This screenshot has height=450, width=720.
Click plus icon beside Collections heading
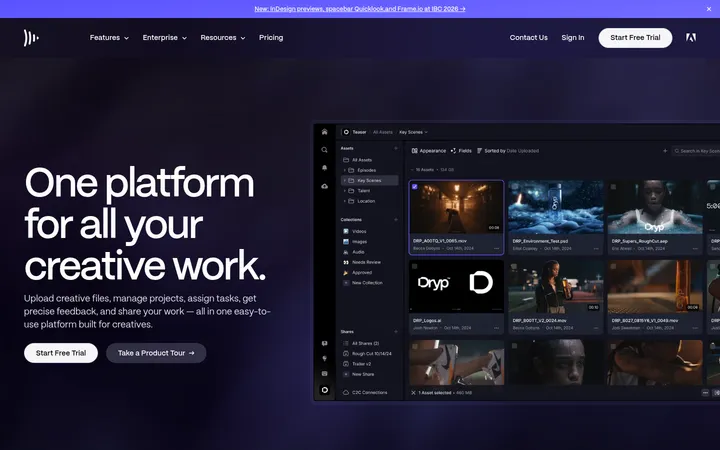pos(396,219)
